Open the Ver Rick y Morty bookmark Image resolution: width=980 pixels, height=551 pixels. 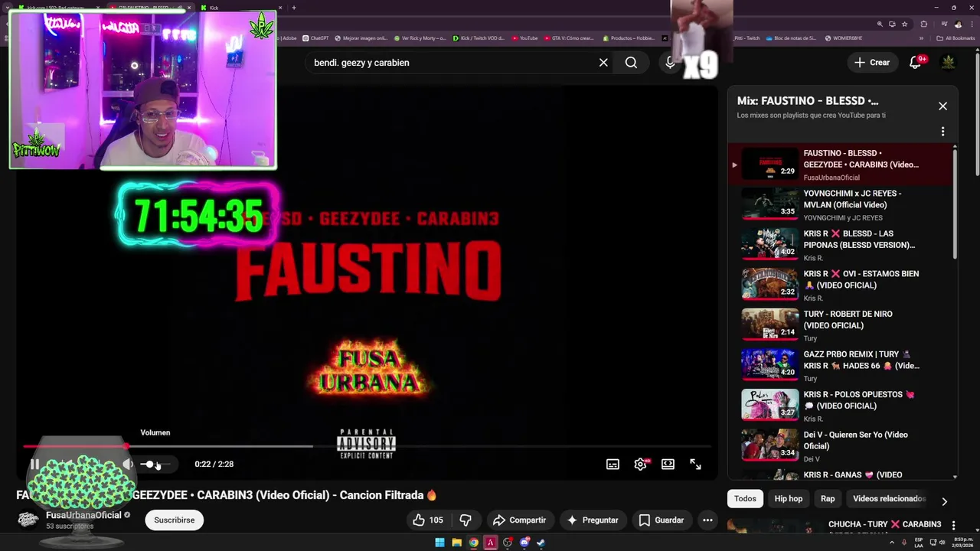point(421,38)
